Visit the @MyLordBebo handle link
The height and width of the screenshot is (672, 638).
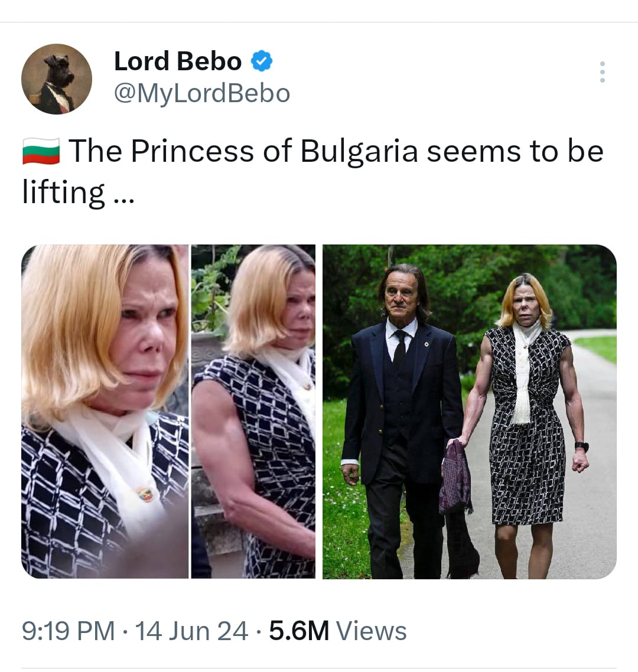201,93
